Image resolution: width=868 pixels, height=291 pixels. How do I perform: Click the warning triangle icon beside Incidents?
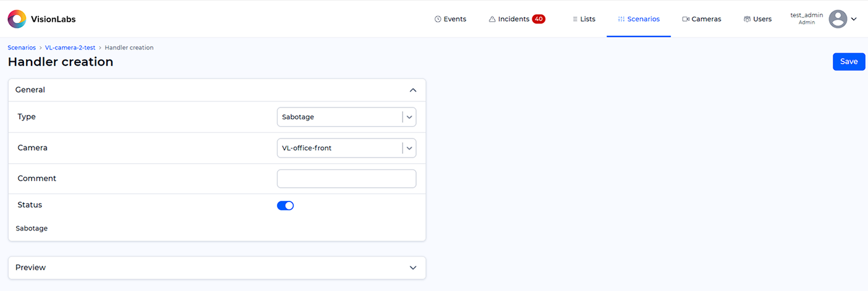point(492,19)
